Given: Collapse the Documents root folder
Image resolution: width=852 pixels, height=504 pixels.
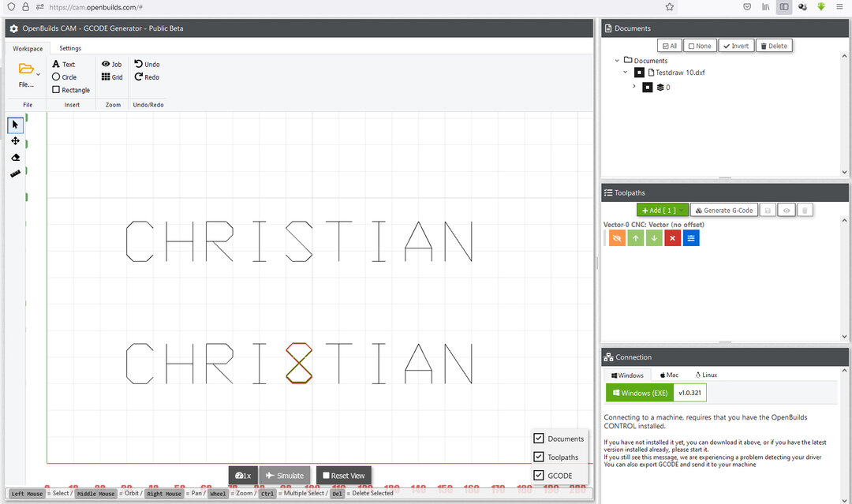Looking at the screenshot, I should coord(617,60).
